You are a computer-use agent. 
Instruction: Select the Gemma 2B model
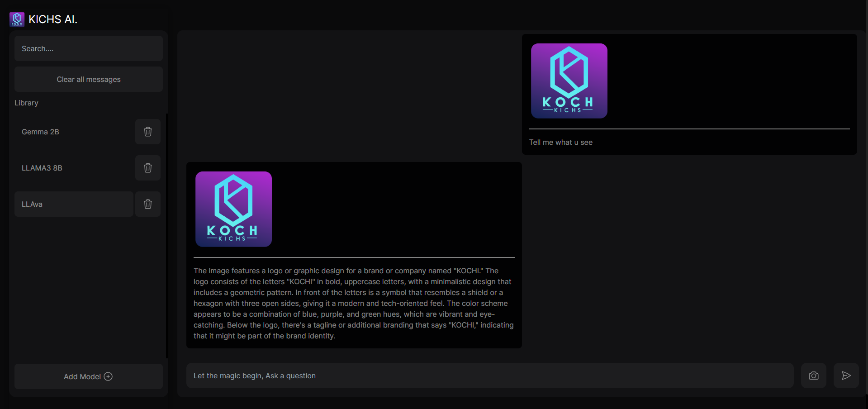74,132
